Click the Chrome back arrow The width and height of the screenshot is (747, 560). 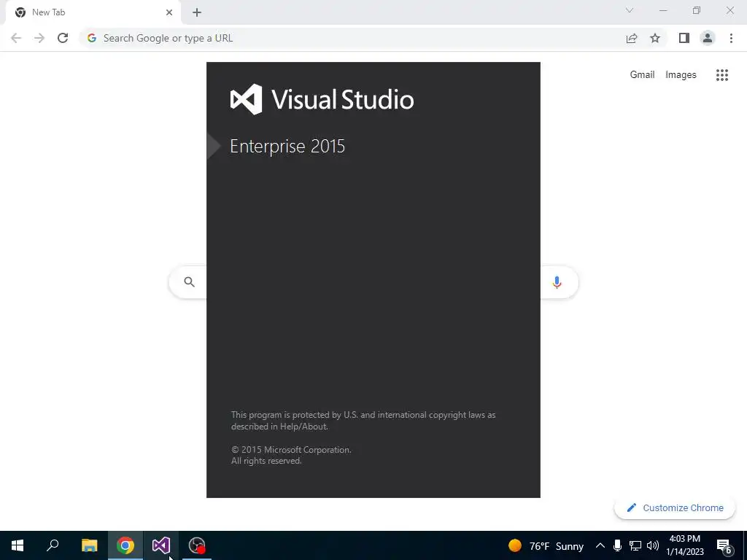pos(16,38)
